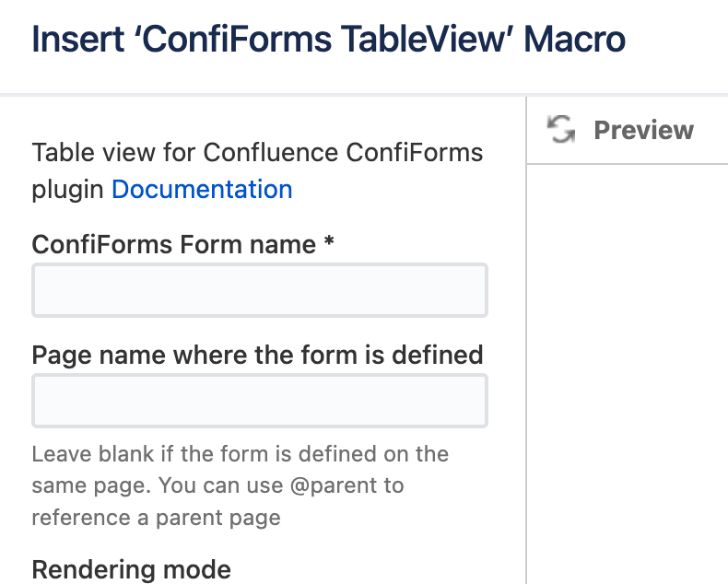Click 'Page name where the form is defined' label
Viewport: 728px width, 584px height.
(x=257, y=355)
